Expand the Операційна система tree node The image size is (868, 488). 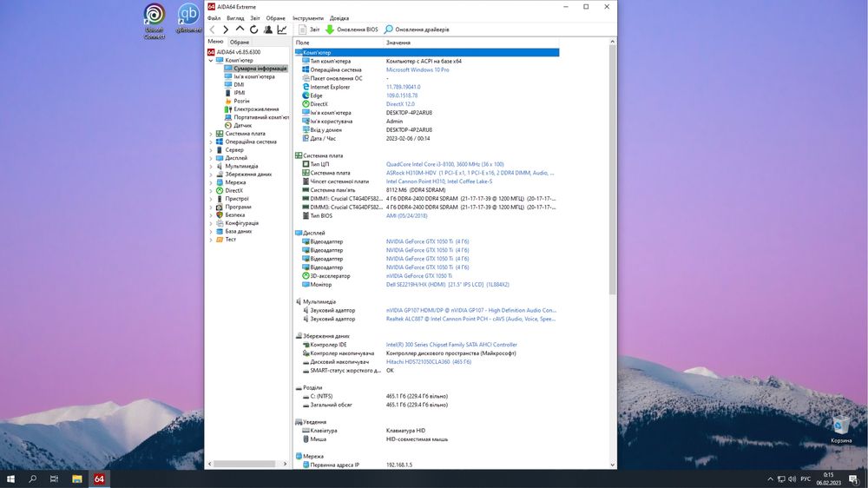tap(210, 142)
